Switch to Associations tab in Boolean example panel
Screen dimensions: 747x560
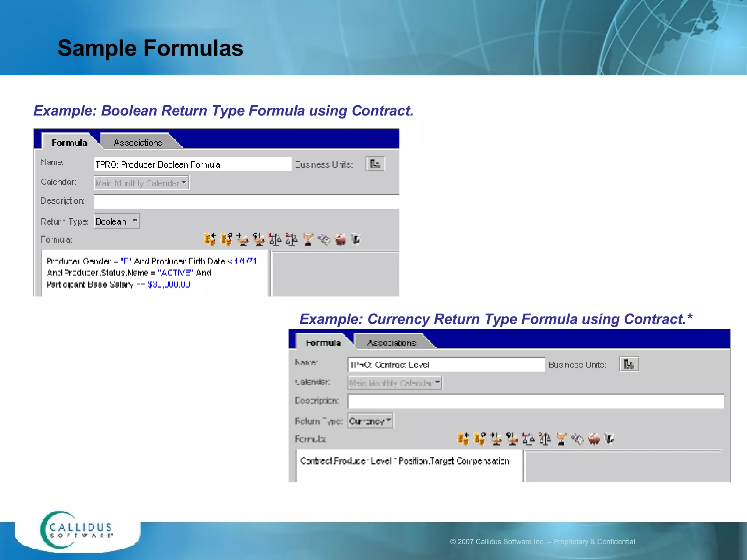138,142
